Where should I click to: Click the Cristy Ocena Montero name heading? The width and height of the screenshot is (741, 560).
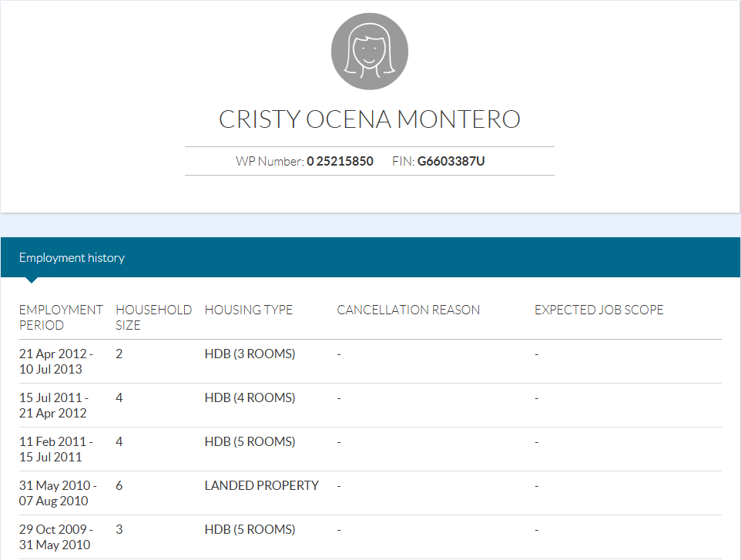click(x=370, y=119)
